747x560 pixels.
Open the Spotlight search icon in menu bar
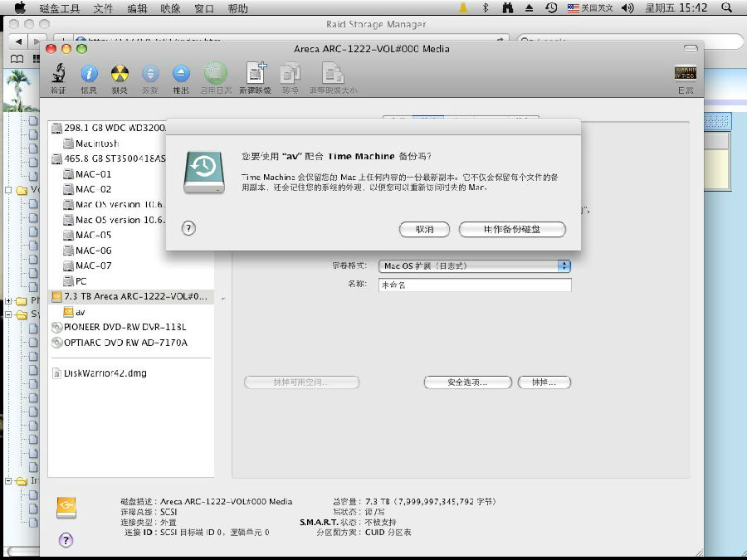[x=726, y=7]
